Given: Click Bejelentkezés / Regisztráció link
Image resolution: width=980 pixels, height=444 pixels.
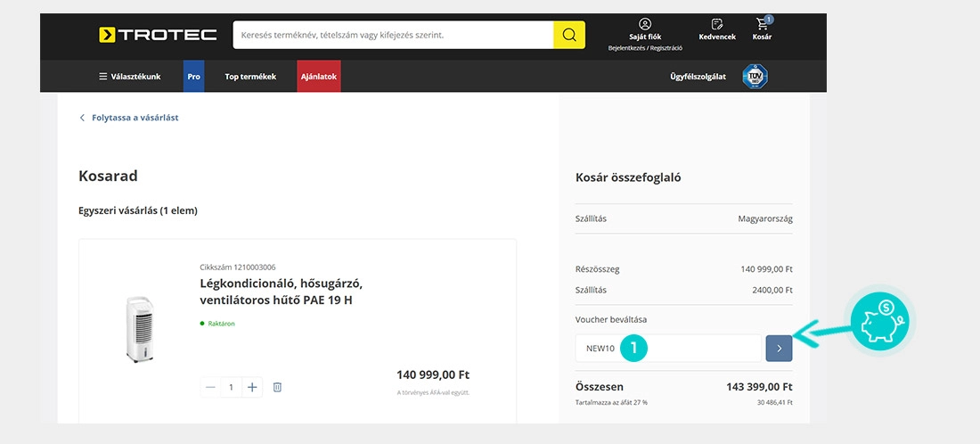Looking at the screenshot, I should [x=645, y=48].
